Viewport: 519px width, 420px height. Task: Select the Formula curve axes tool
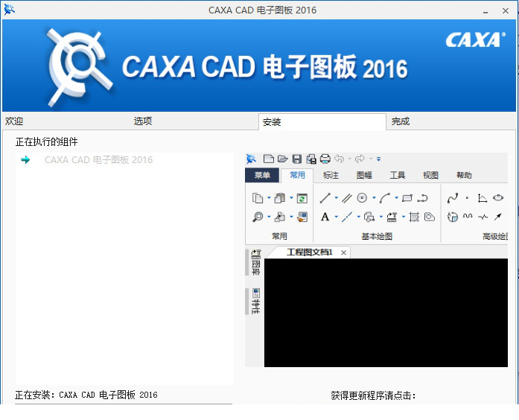483,198
